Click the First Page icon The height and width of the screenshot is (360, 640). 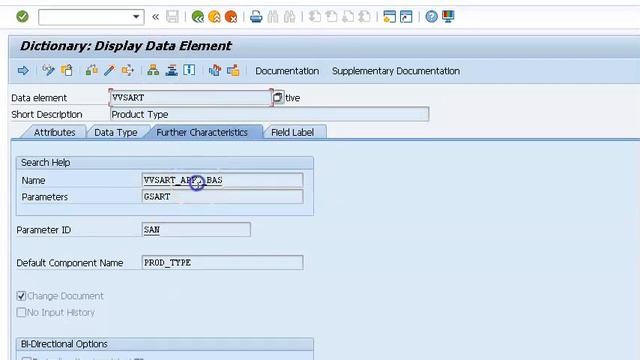pyautogui.click(x=315, y=17)
